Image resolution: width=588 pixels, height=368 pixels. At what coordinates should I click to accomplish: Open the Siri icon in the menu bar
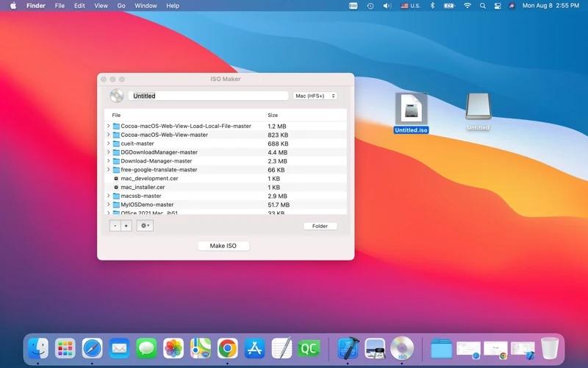[512, 6]
